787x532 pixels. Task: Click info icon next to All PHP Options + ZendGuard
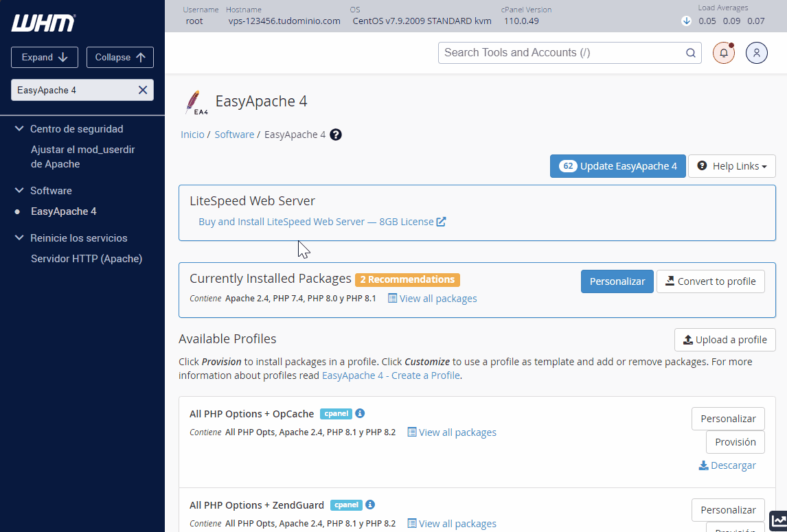point(370,505)
